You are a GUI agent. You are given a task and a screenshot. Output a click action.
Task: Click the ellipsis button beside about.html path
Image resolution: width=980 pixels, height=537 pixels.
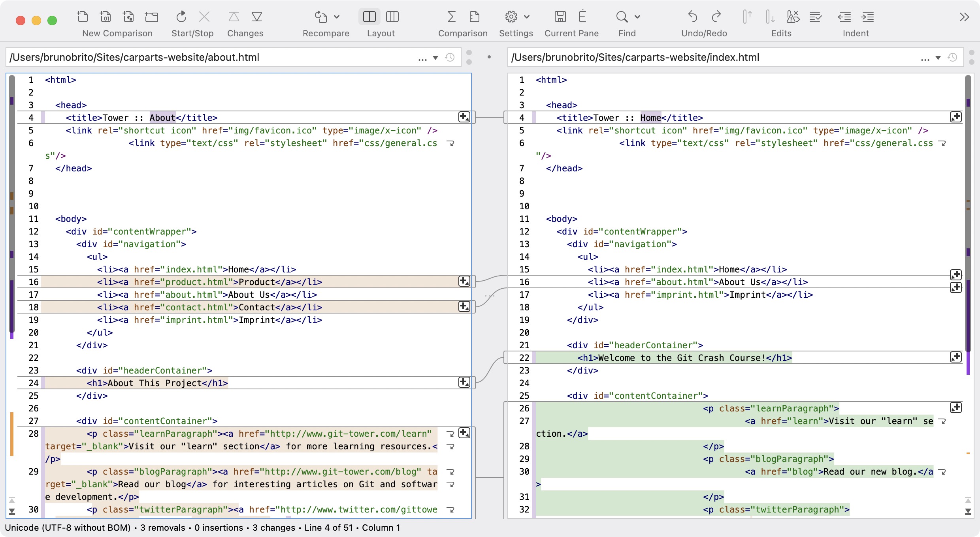pos(422,58)
